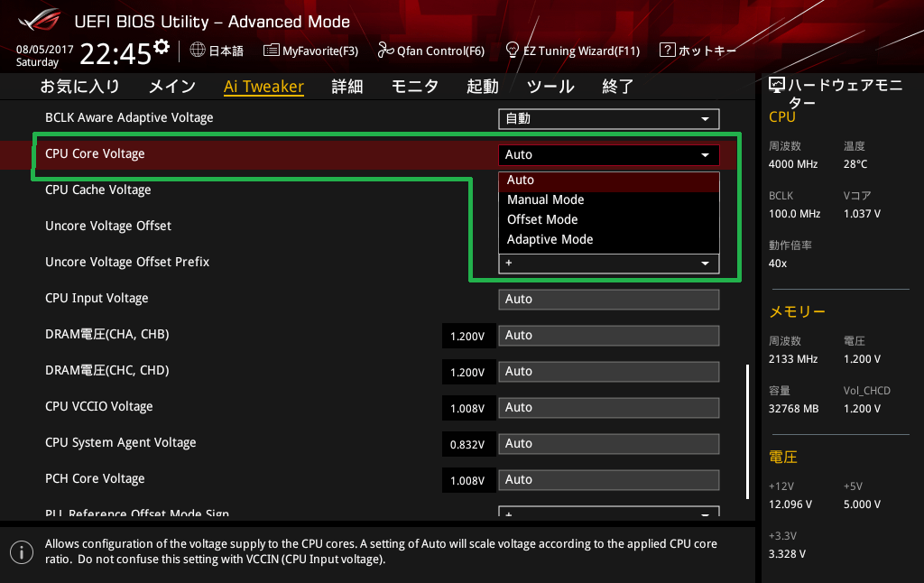924x583 pixels.
Task: Select the Uncore Voltage Offset row
Action: pos(108,226)
